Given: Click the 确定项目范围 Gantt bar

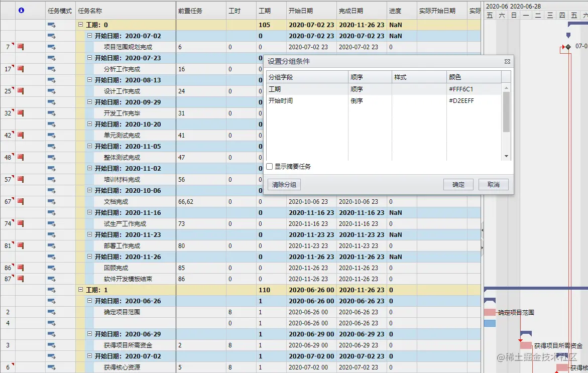Looking at the screenshot, I should 490,312.
